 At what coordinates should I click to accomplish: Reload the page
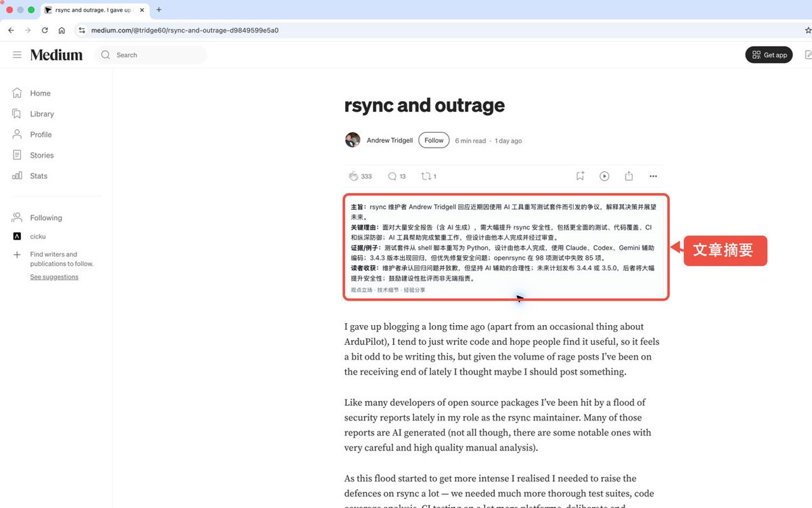point(45,30)
